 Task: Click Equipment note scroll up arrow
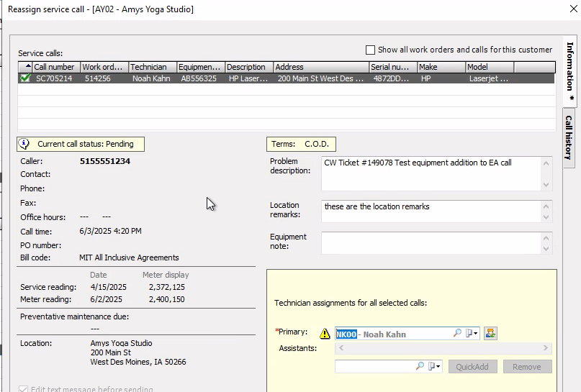[x=546, y=237]
